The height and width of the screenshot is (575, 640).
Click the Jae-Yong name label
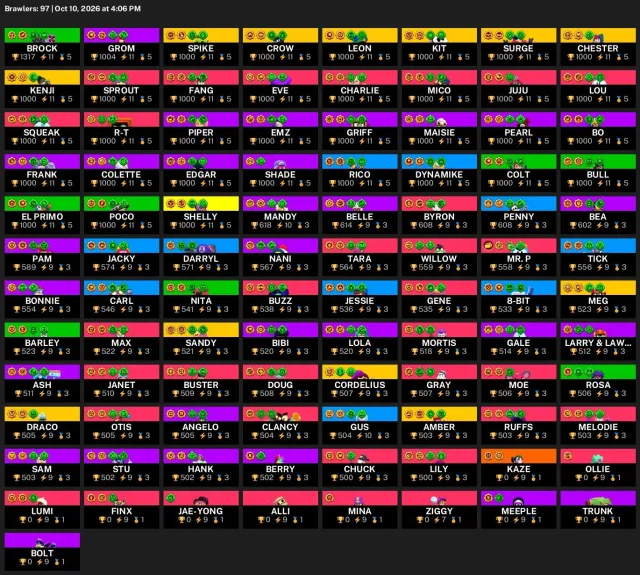pos(201,511)
